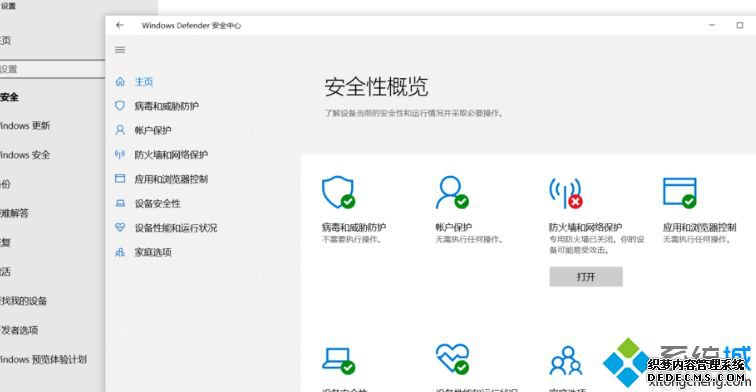Click the shield icon beside 病毒和威胁防护 in sidebar
Screen dimensions: 756x392
(120, 106)
